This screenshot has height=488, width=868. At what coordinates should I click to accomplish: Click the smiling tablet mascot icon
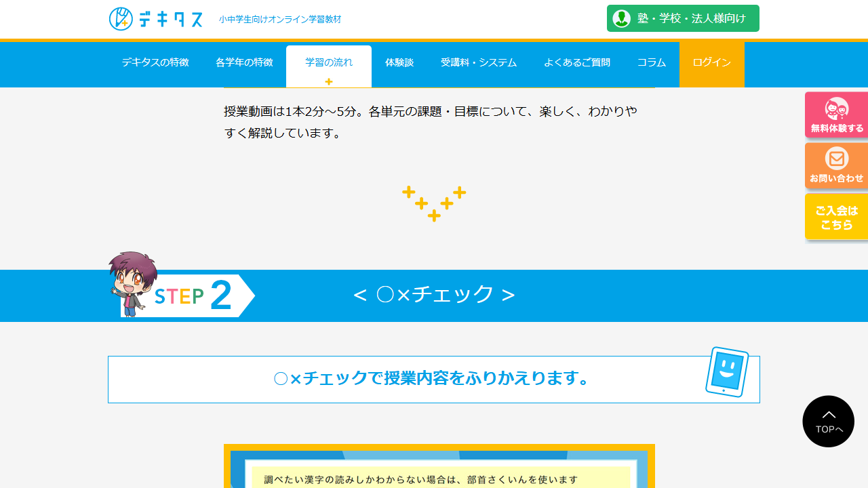(727, 372)
